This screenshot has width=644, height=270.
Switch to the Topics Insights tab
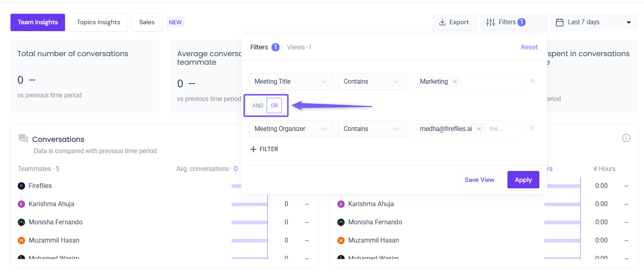coord(99,22)
